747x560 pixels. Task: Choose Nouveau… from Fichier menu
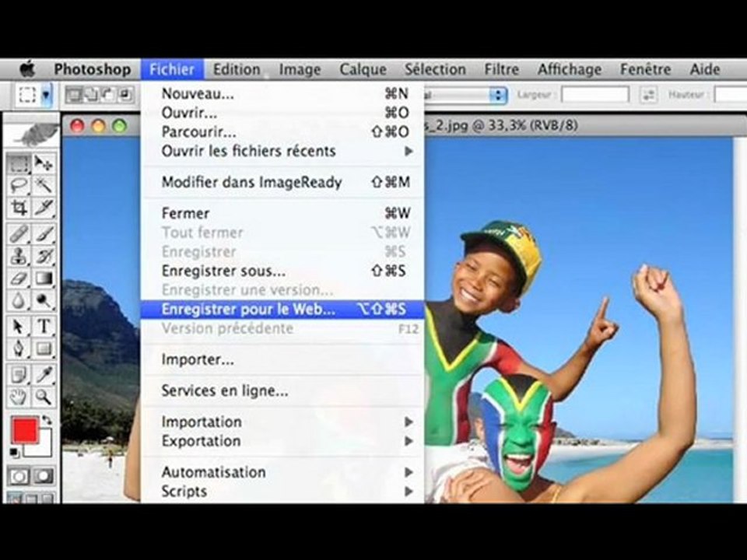[x=282, y=94]
